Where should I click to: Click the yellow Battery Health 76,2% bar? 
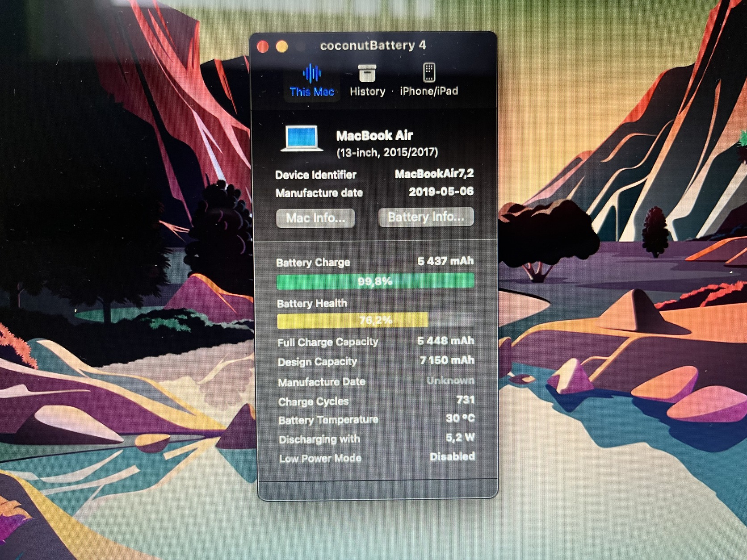pyautogui.click(x=353, y=320)
